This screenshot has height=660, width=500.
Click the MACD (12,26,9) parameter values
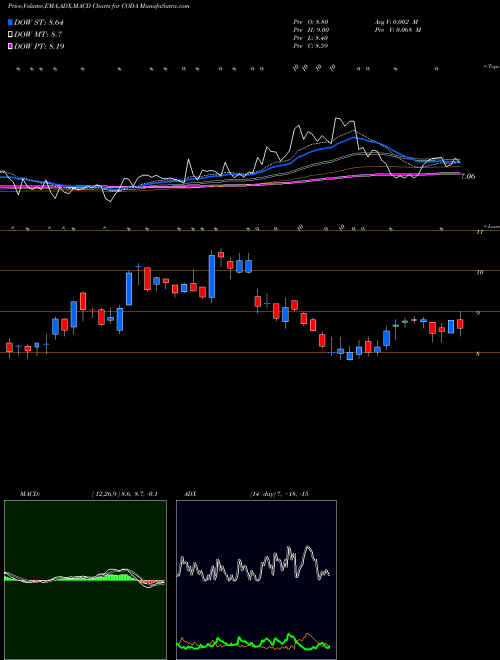(x=124, y=494)
